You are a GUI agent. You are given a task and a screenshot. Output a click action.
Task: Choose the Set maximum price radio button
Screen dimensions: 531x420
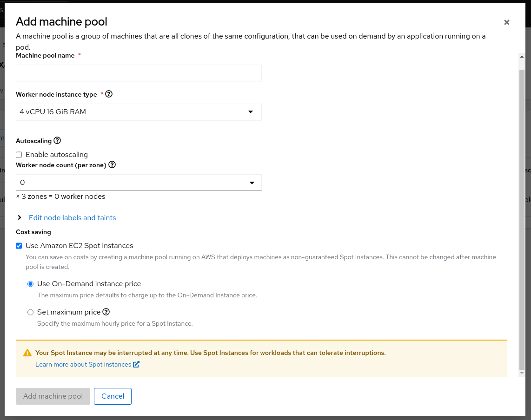31,312
